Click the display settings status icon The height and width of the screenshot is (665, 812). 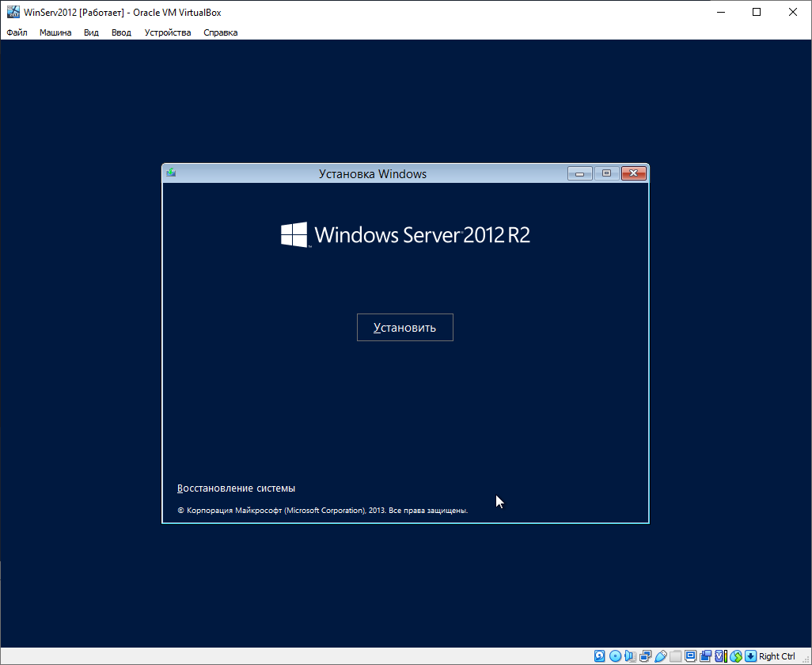(690, 656)
